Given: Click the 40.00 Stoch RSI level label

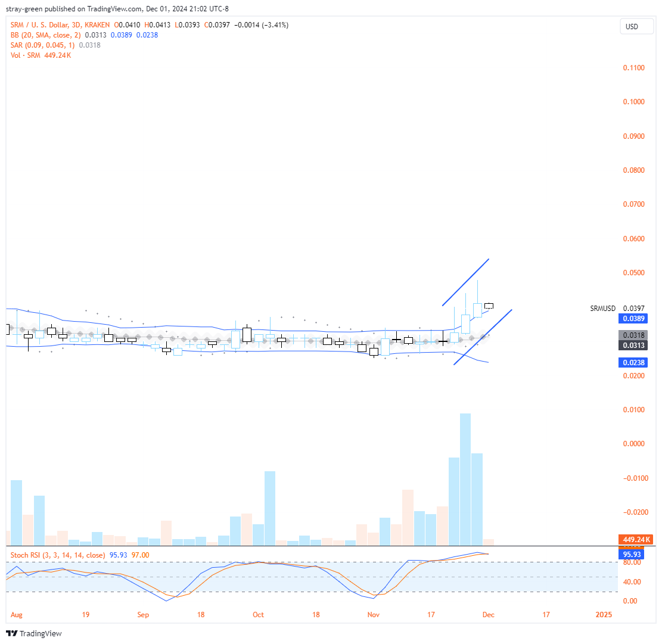Looking at the screenshot, I should pyautogui.click(x=632, y=582).
